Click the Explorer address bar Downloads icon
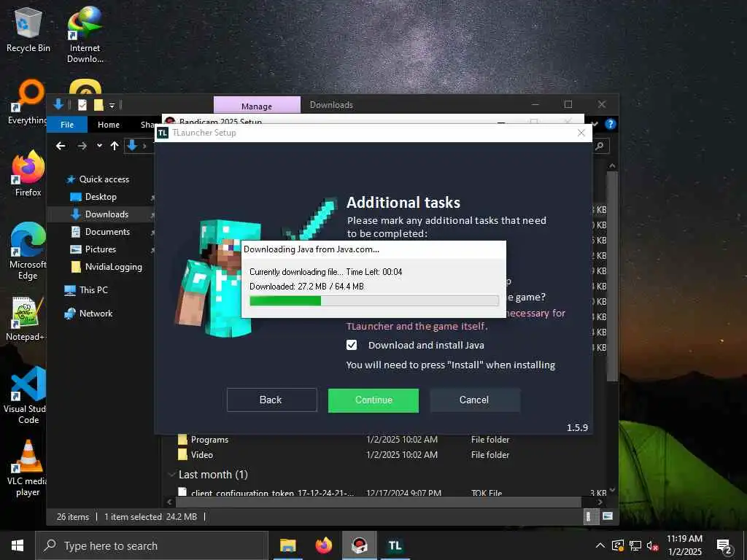Image resolution: width=747 pixels, height=560 pixels. tap(133, 146)
